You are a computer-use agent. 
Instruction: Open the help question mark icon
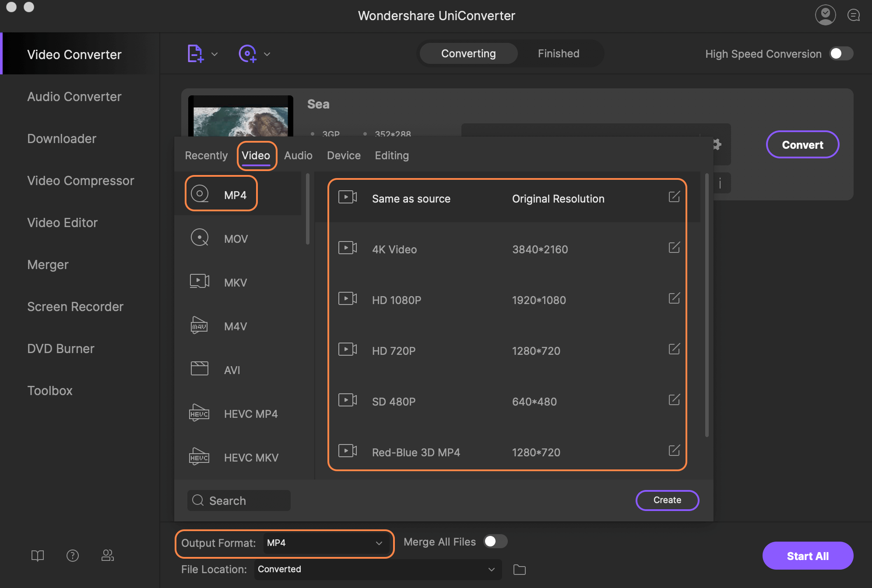coord(73,555)
